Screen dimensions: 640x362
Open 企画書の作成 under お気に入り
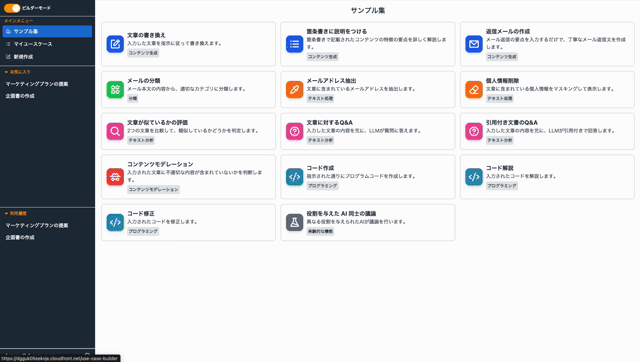[x=20, y=96]
